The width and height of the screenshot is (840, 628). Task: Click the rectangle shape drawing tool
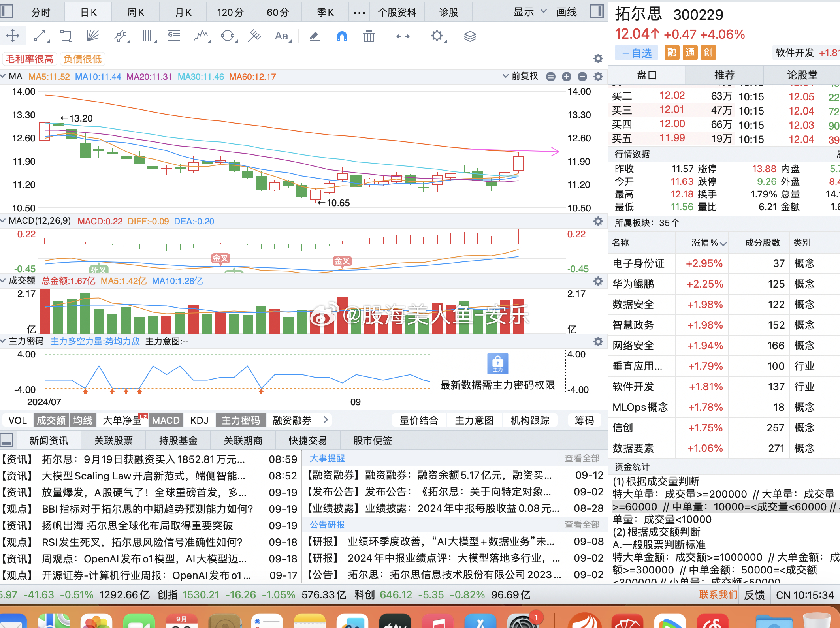coord(66,36)
